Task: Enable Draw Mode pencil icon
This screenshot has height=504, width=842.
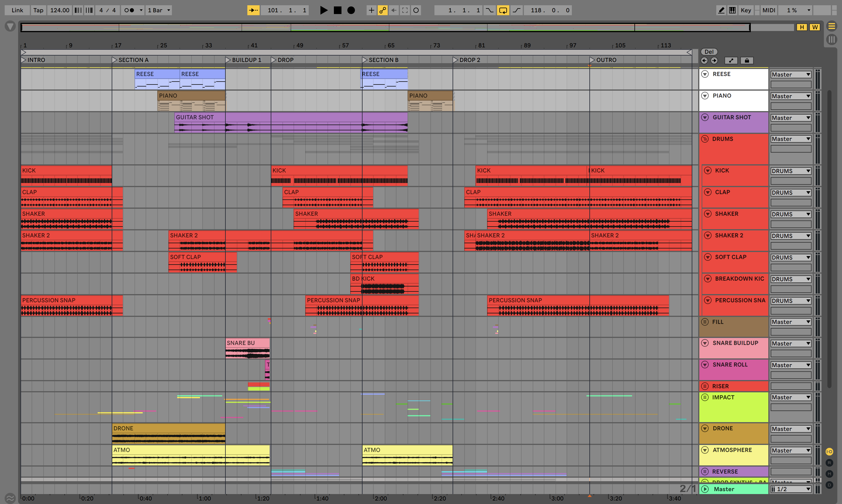Action: [x=721, y=10]
